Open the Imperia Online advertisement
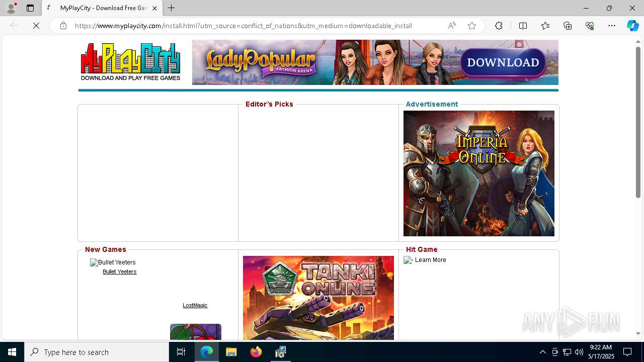The image size is (644, 362). click(x=479, y=173)
